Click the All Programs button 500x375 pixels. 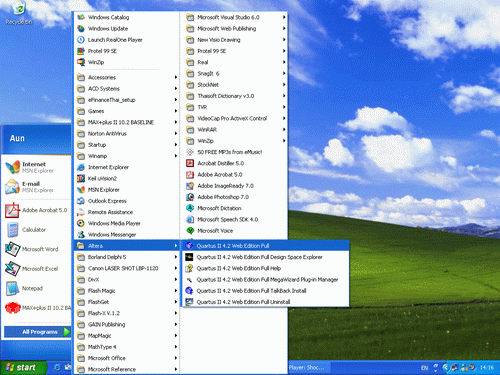coord(37,332)
